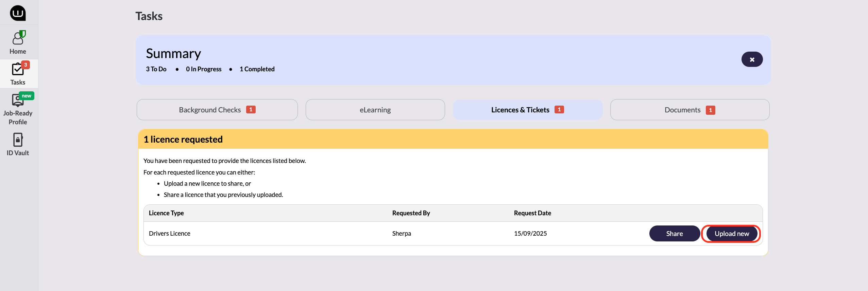Image resolution: width=868 pixels, height=291 pixels.
Task: Switch to the Background Checks tab
Action: [217, 110]
